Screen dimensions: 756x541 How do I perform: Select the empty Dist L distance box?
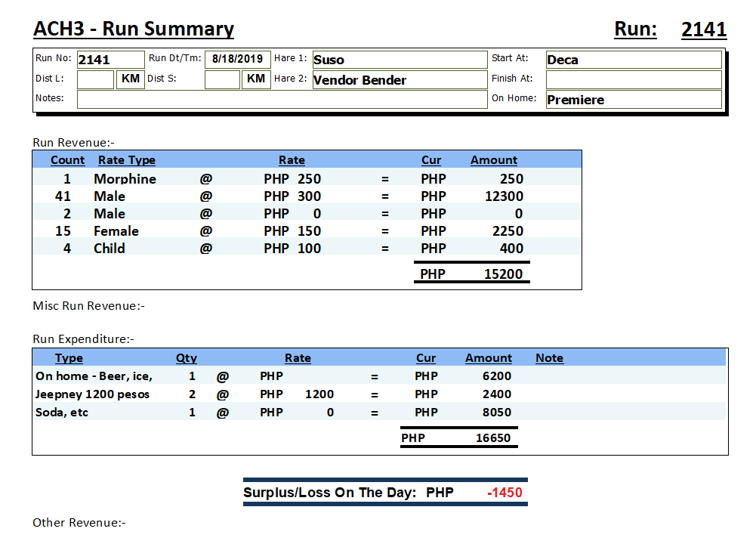[x=95, y=79]
